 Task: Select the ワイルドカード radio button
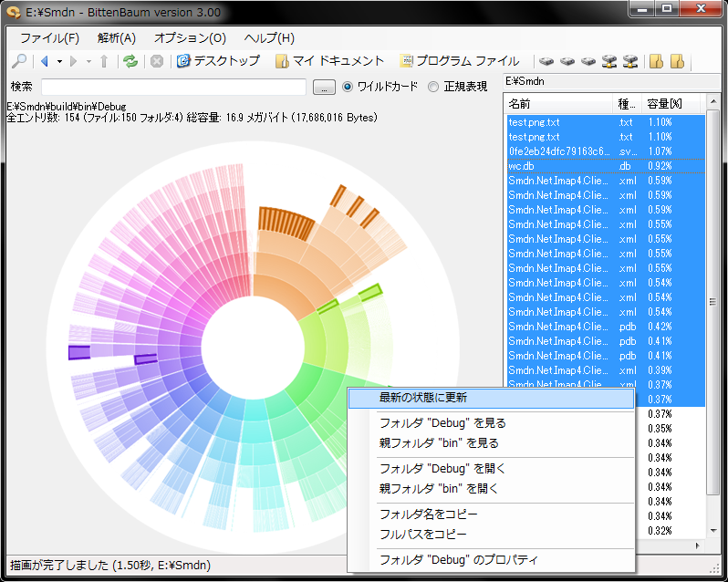(348, 87)
